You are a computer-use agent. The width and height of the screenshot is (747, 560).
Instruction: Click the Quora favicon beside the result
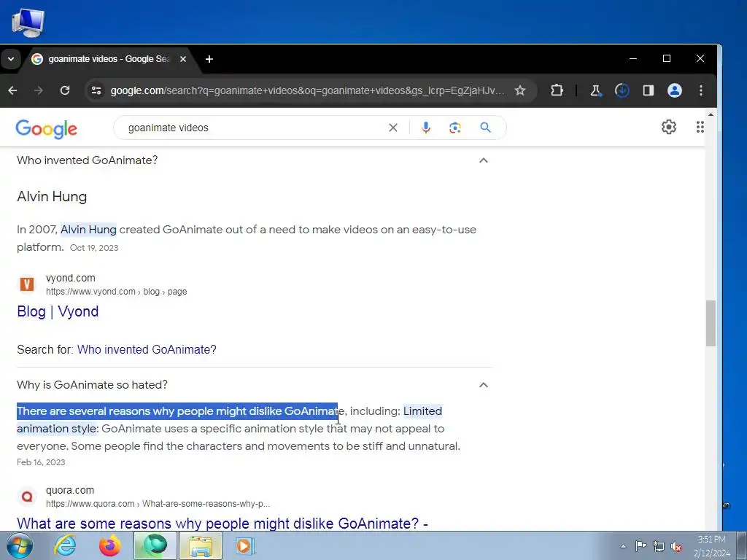pos(27,497)
